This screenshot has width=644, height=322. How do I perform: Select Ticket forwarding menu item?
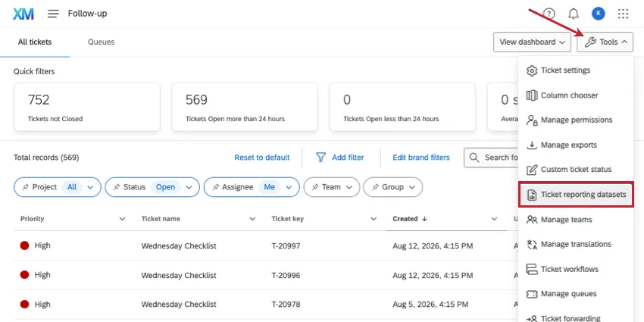coord(577,318)
